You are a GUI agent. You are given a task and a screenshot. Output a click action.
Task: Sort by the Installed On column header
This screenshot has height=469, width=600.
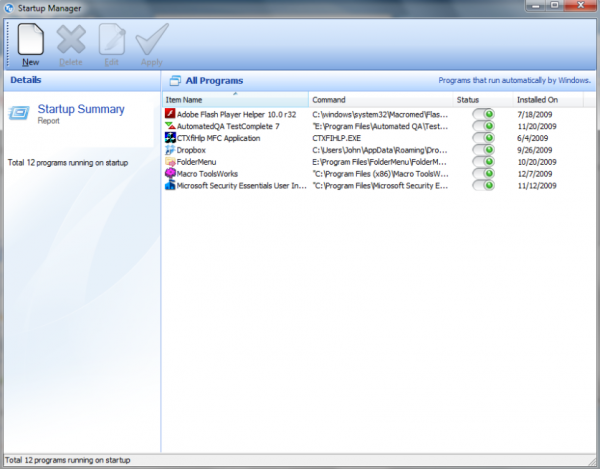(548, 99)
